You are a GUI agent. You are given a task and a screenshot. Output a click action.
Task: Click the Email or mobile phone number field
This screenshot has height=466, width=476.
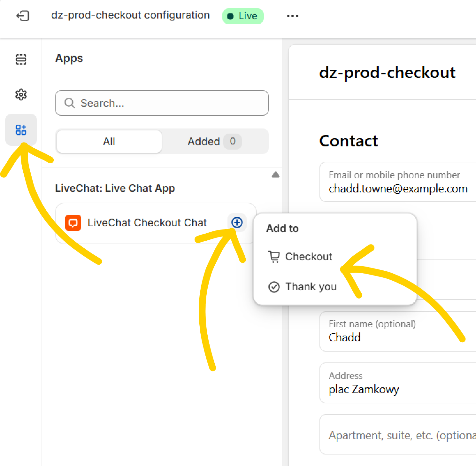pos(398,182)
